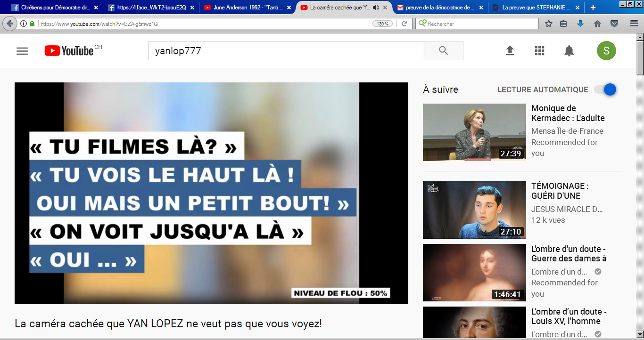Open TÉMOIGNAGE : GUÉRI D'UNE title link

560,191
